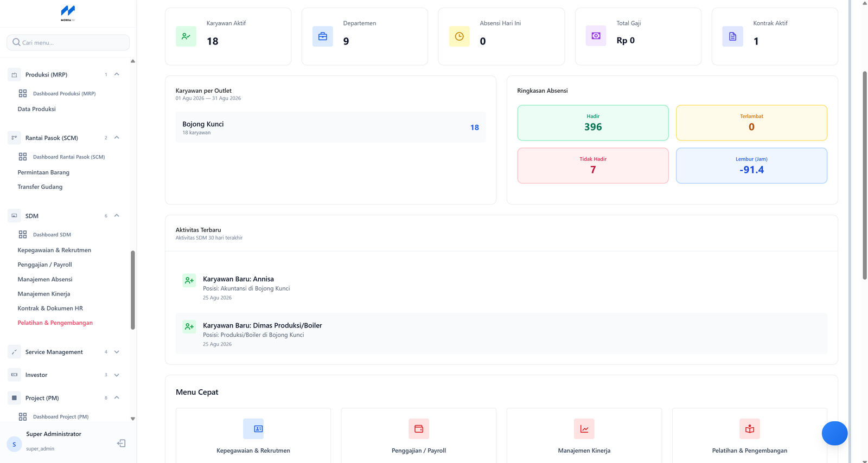Click the blue floating circle button
Image resolution: width=868 pixels, height=463 pixels.
pos(834,433)
